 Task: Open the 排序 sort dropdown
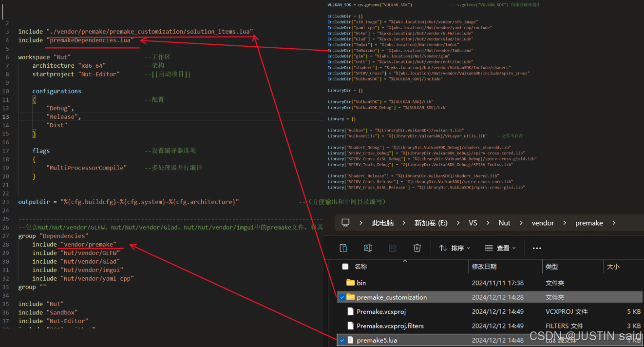455,248
